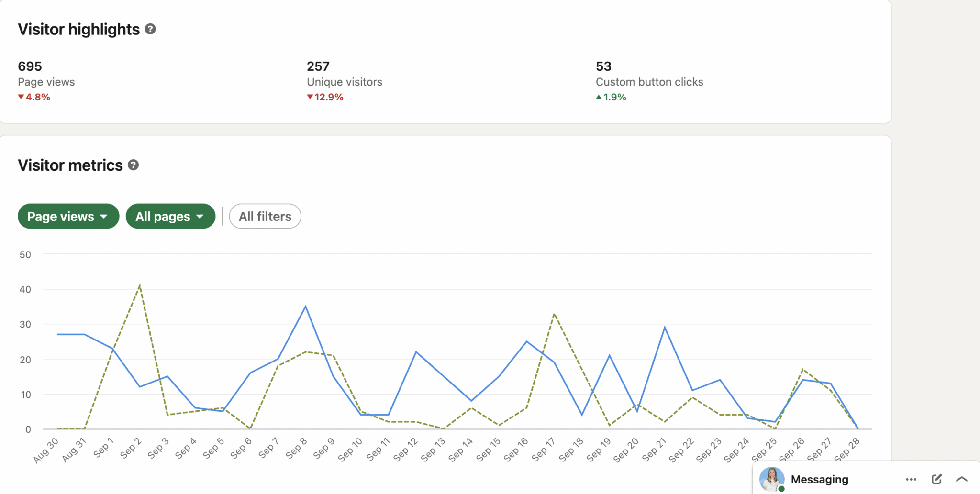The height and width of the screenshot is (494, 980).
Task: Select the 695 Page views stat
Action: 29,66
